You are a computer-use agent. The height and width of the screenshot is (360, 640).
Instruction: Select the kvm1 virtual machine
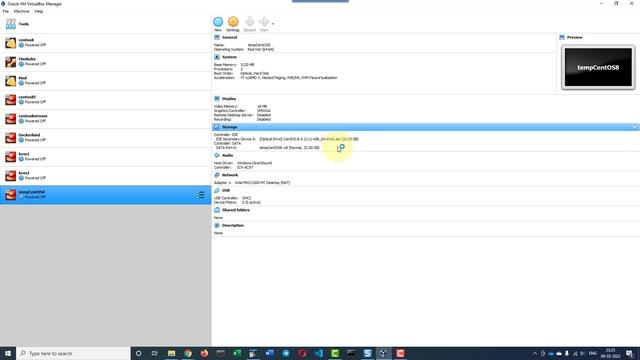105,157
